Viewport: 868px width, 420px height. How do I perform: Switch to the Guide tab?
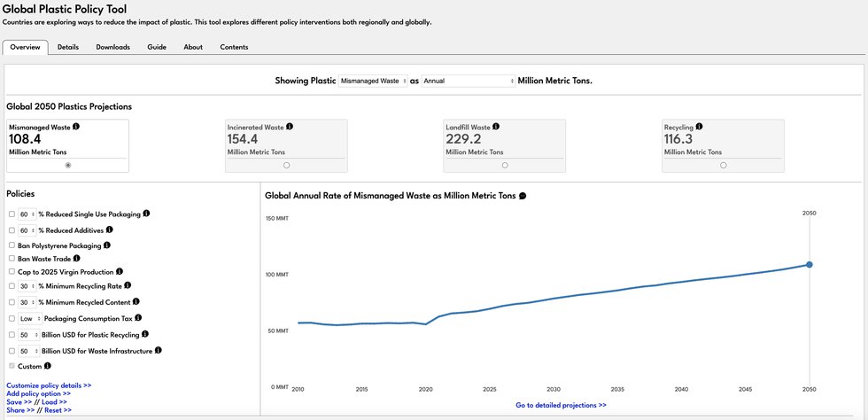coord(157,47)
